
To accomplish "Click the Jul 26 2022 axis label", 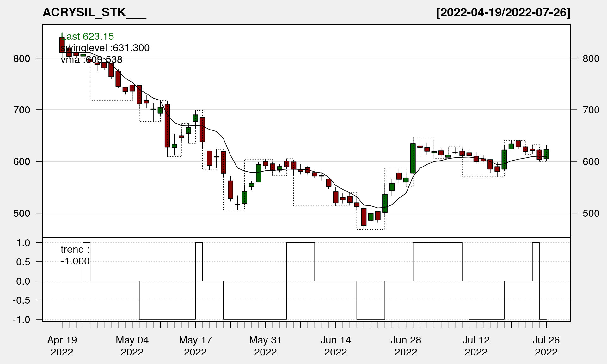I will tap(546, 346).
